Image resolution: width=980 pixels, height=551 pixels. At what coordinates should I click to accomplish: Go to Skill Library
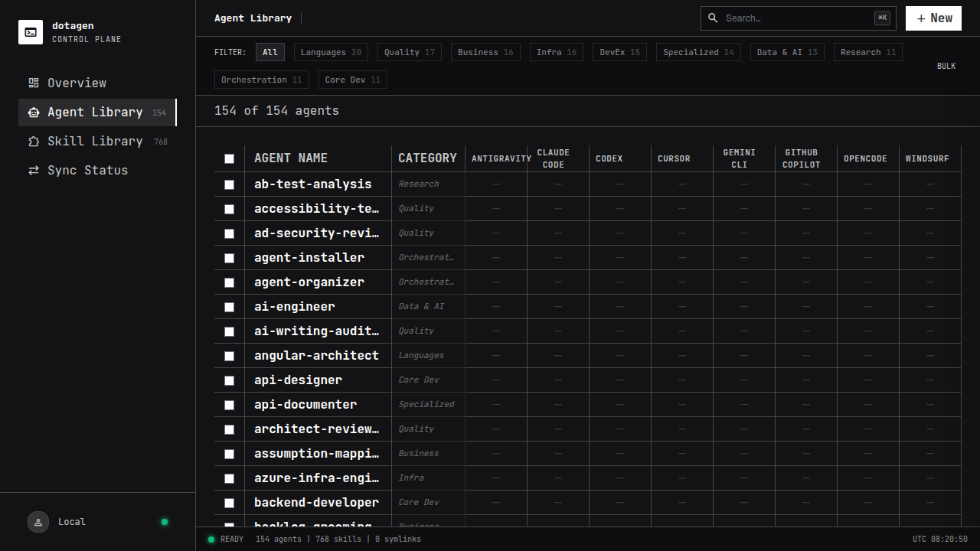(x=97, y=141)
